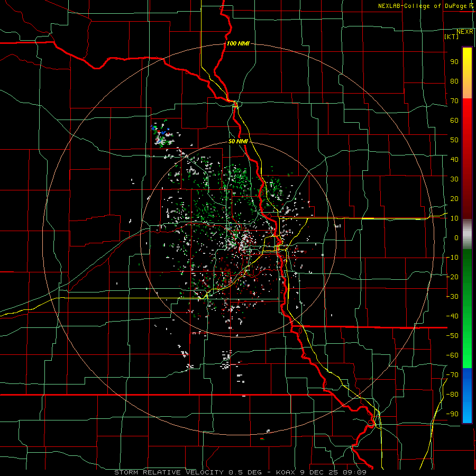
Task: Click the 80 value on velocity scale
Action: [x=454, y=81]
